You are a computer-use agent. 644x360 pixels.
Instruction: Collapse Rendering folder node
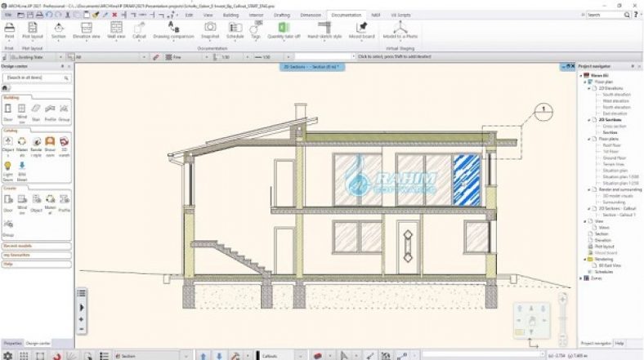pos(585,259)
